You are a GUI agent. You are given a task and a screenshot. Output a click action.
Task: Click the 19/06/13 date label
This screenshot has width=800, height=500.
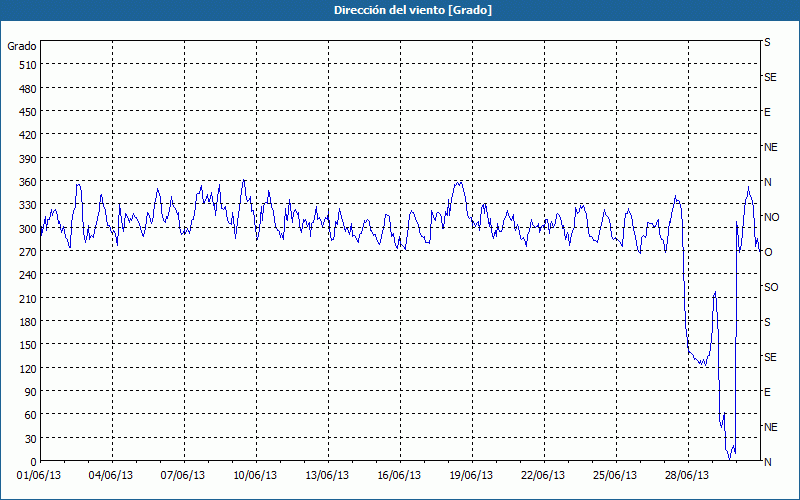coord(471,476)
